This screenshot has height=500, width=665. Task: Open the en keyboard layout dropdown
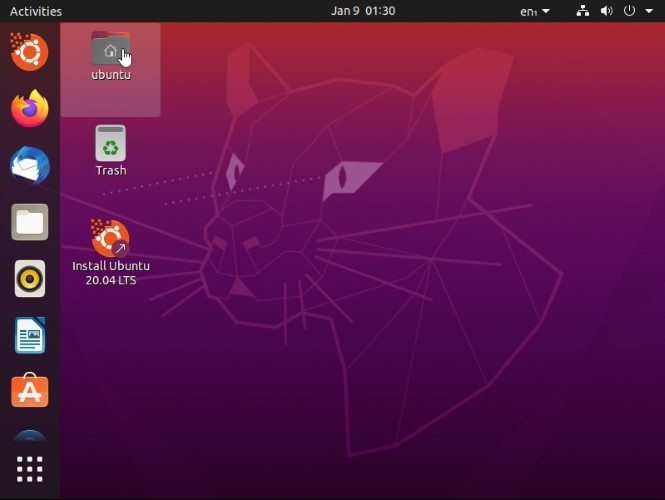click(534, 11)
